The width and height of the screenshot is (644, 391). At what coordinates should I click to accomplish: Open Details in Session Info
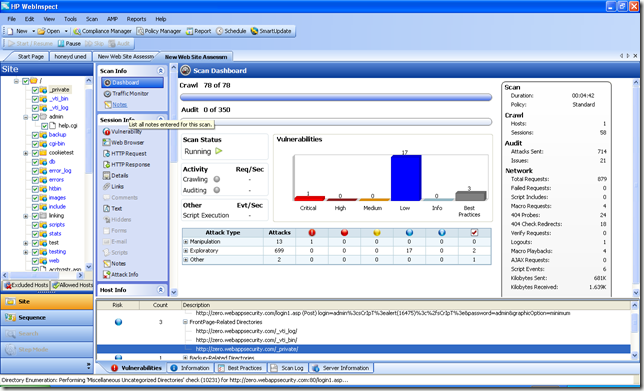tap(115, 175)
